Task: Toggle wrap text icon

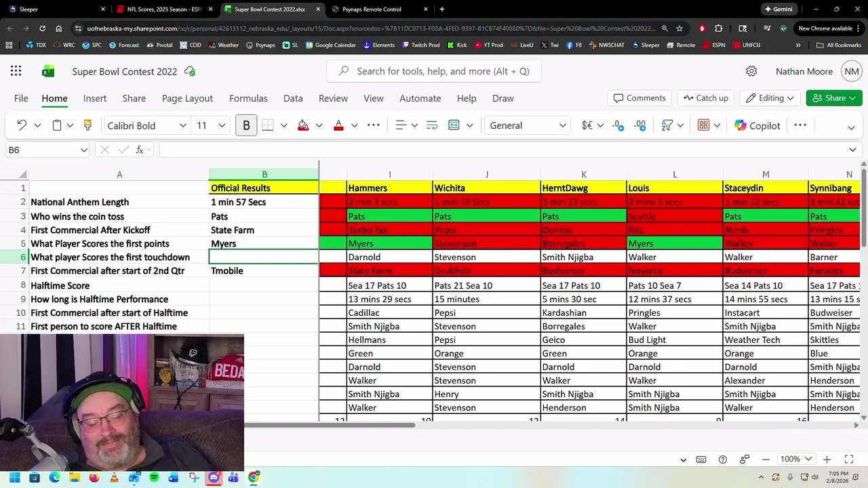Action: point(432,125)
